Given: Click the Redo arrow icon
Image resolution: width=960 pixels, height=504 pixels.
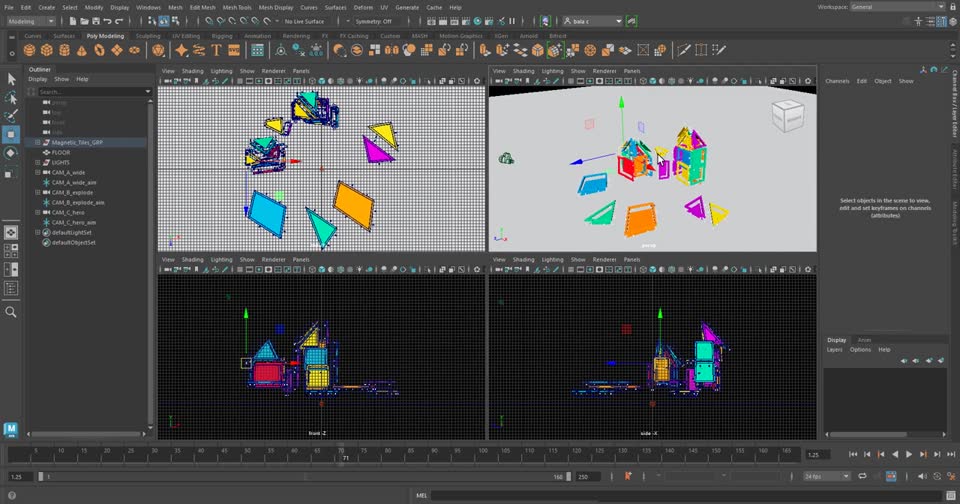Looking at the screenshot, I should point(119,21).
